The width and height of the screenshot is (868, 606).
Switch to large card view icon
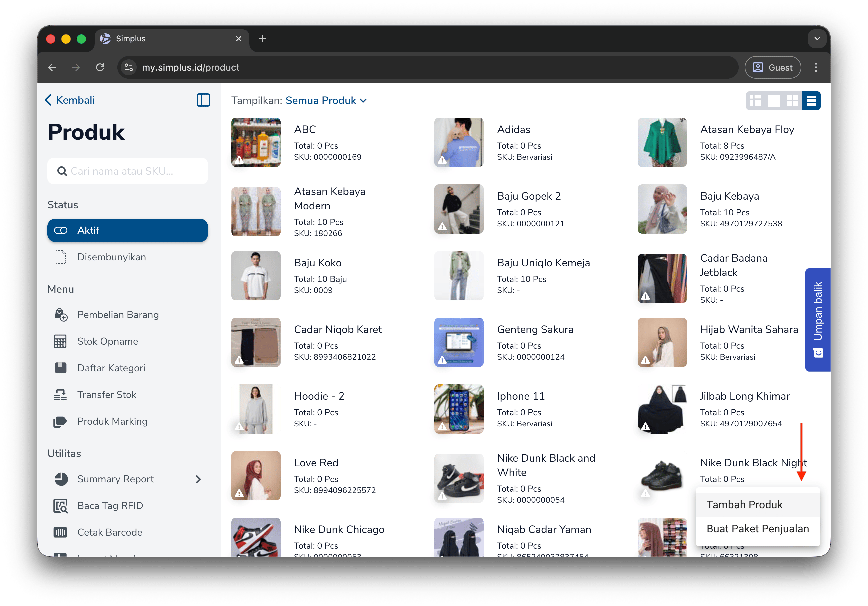pyautogui.click(x=773, y=101)
